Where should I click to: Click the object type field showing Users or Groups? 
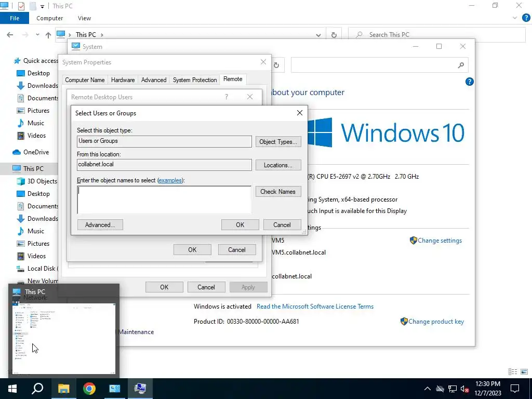pos(164,141)
